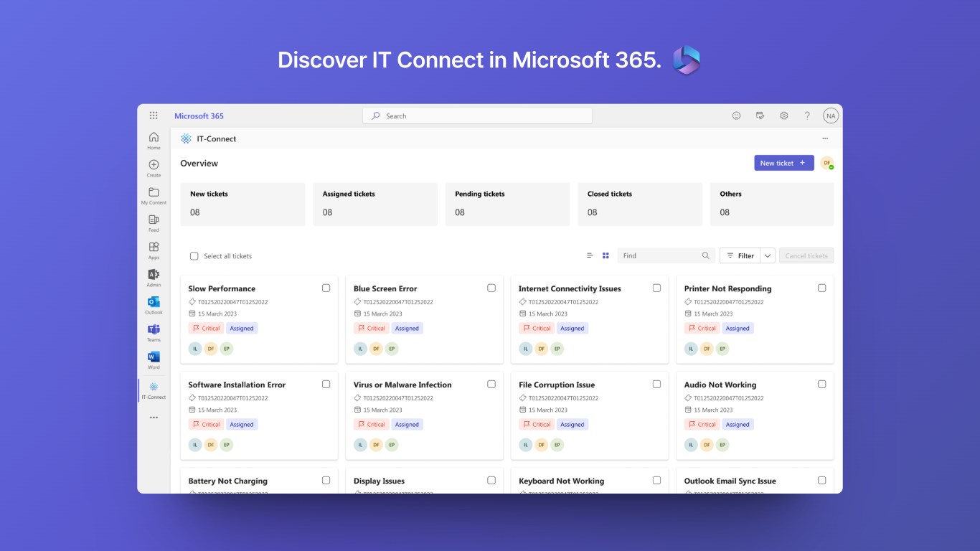The height and width of the screenshot is (551, 980).
Task: Open settings gear in top bar
Action: point(783,116)
